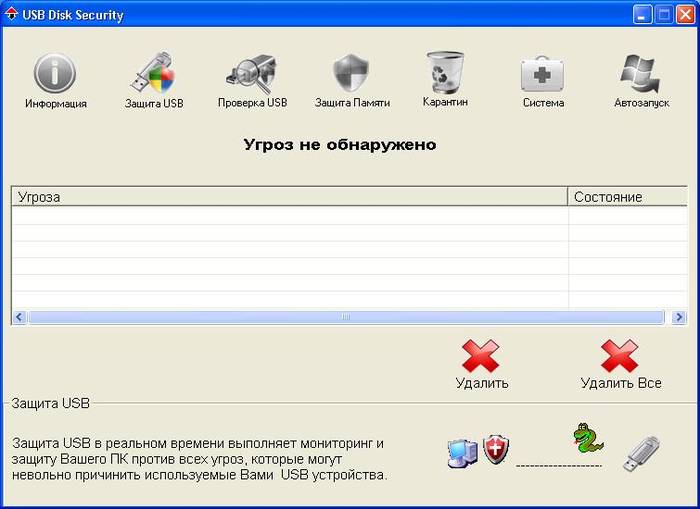Open the Автозапуск Windows flag icon
The width and height of the screenshot is (700, 509).
click(x=641, y=74)
